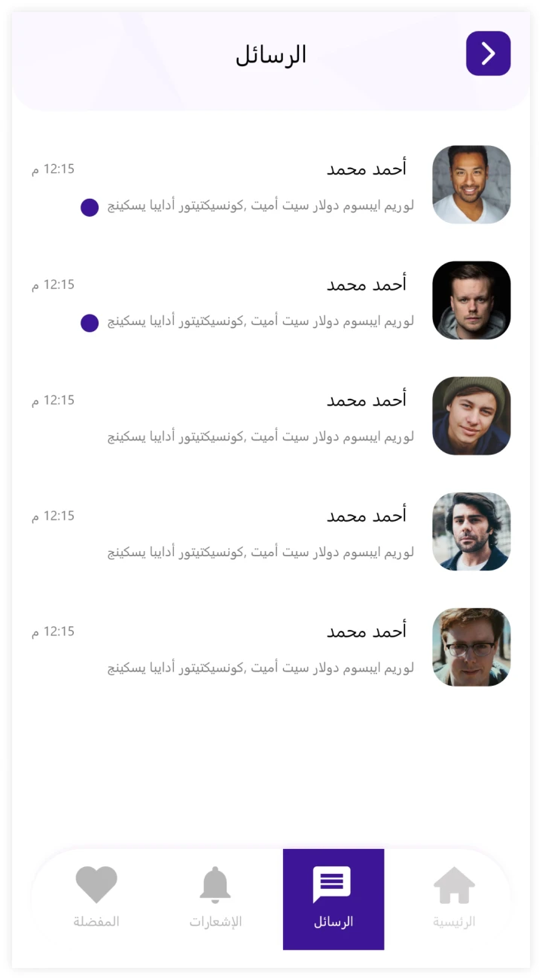Image resolution: width=542 pixels, height=980 pixels.
Task: Click unread purple dot on second message
Action: coord(90,323)
